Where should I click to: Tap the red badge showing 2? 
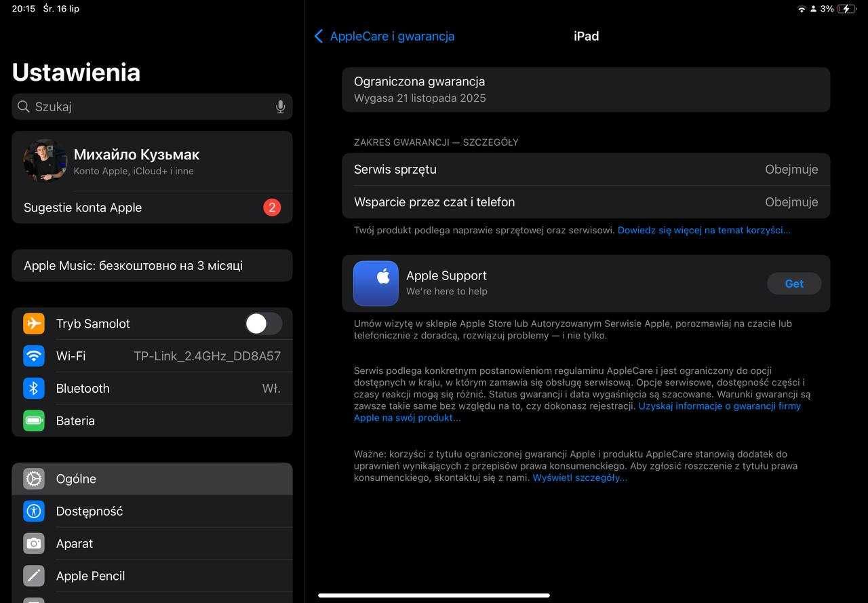[x=272, y=208]
